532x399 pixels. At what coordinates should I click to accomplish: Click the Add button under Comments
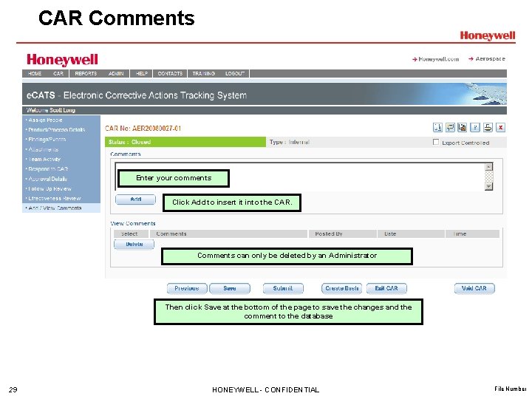point(135,199)
